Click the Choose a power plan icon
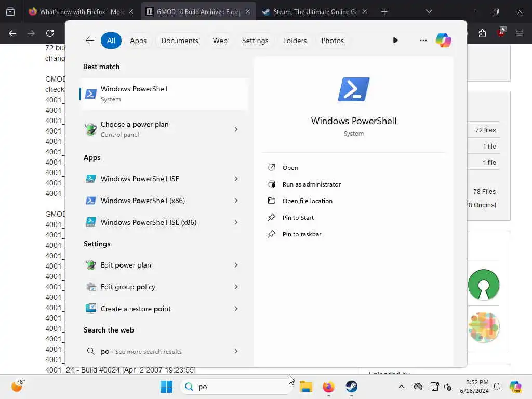532x399 pixels. 90,129
